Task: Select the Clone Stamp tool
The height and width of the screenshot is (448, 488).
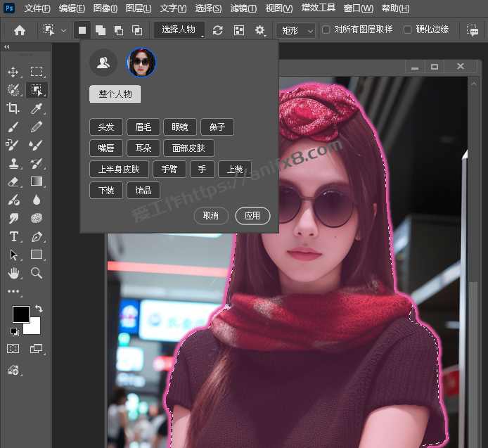Action: 13,163
